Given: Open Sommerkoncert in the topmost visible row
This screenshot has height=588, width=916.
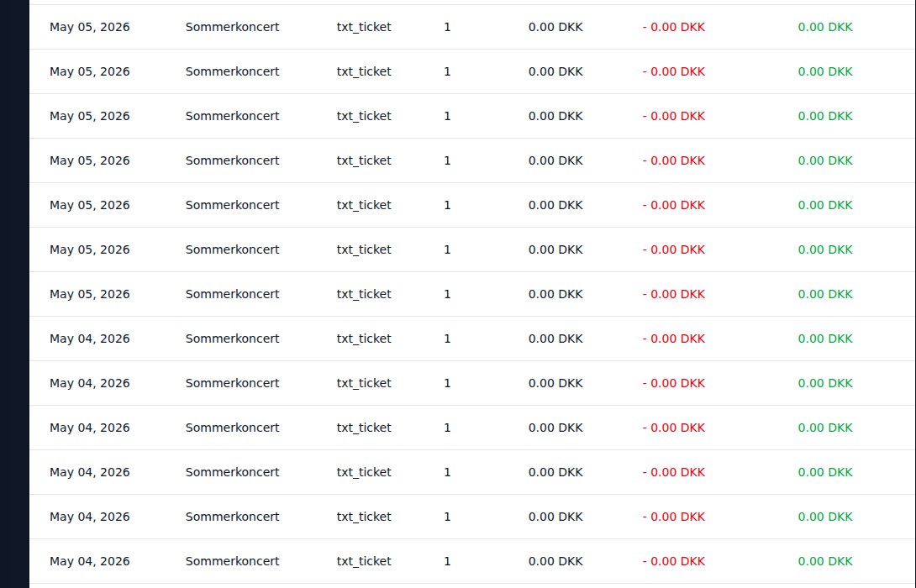Looking at the screenshot, I should (232, 28).
